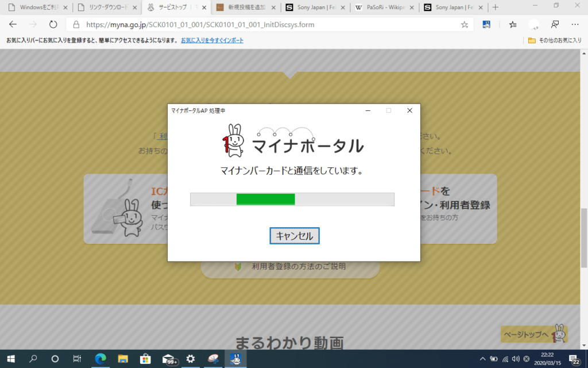Click the まるわかり動画 heading
588x368 pixels.
(x=289, y=343)
